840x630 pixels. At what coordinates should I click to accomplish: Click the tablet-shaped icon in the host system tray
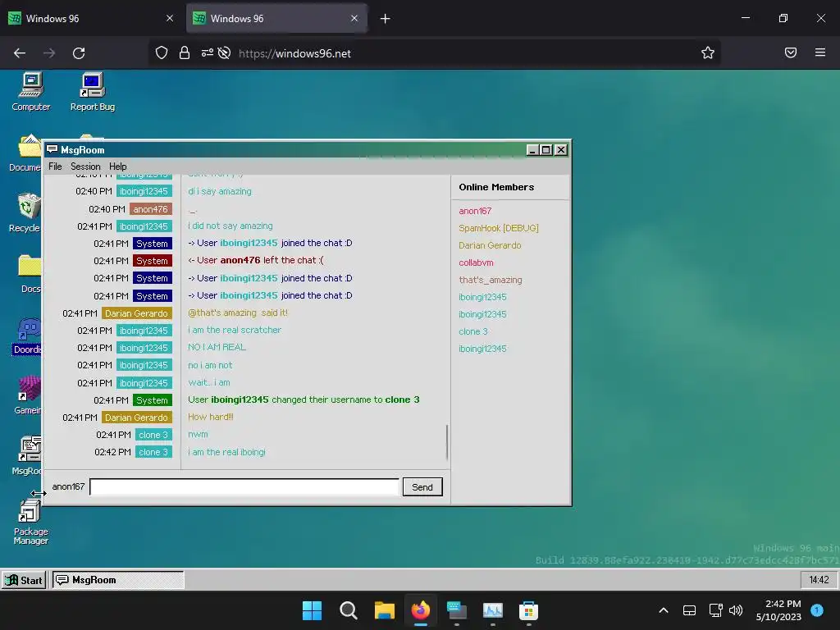(689, 610)
